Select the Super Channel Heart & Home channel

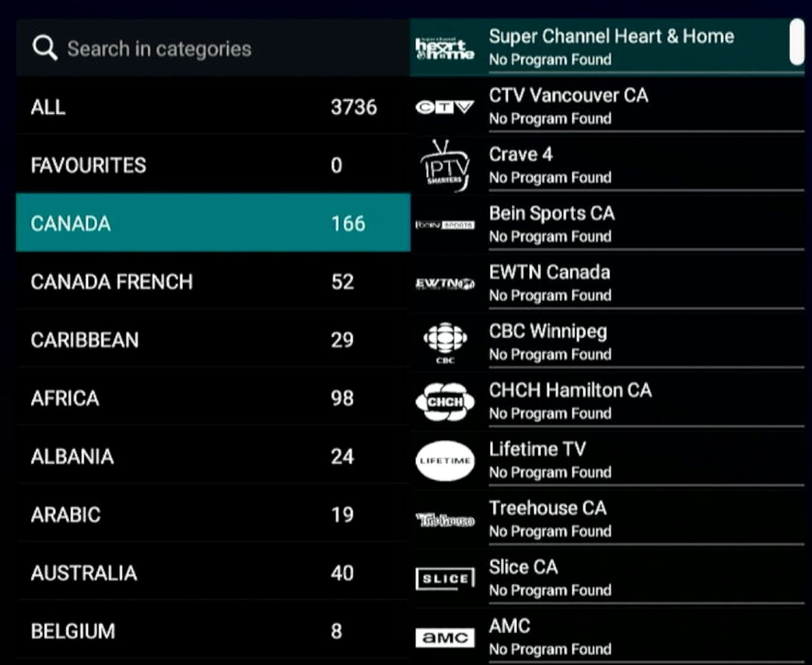point(611,47)
